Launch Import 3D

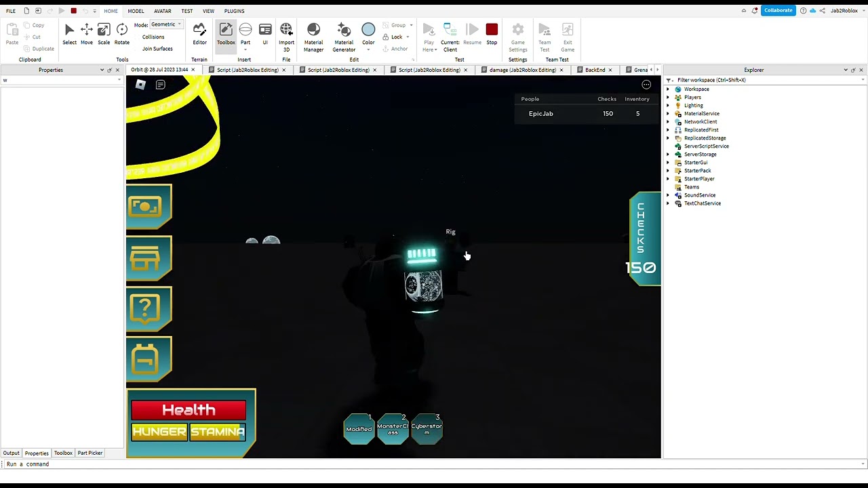pyautogui.click(x=286, y=37)
